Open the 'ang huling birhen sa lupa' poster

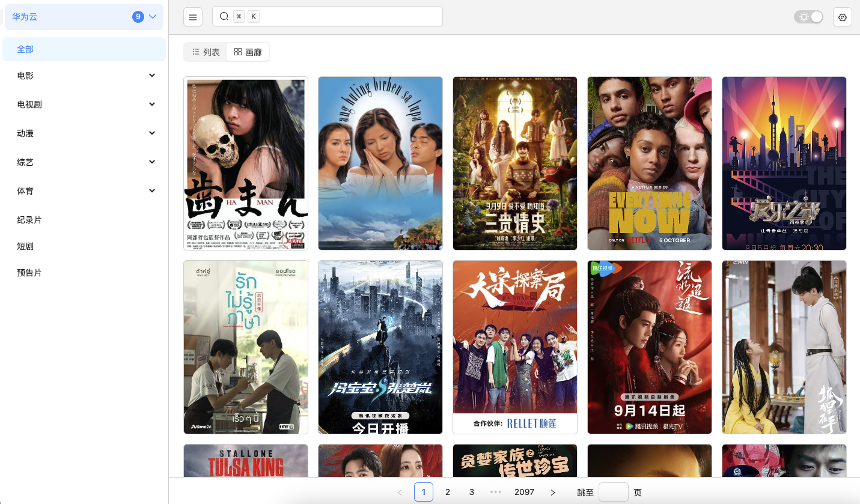pos(380,163)
